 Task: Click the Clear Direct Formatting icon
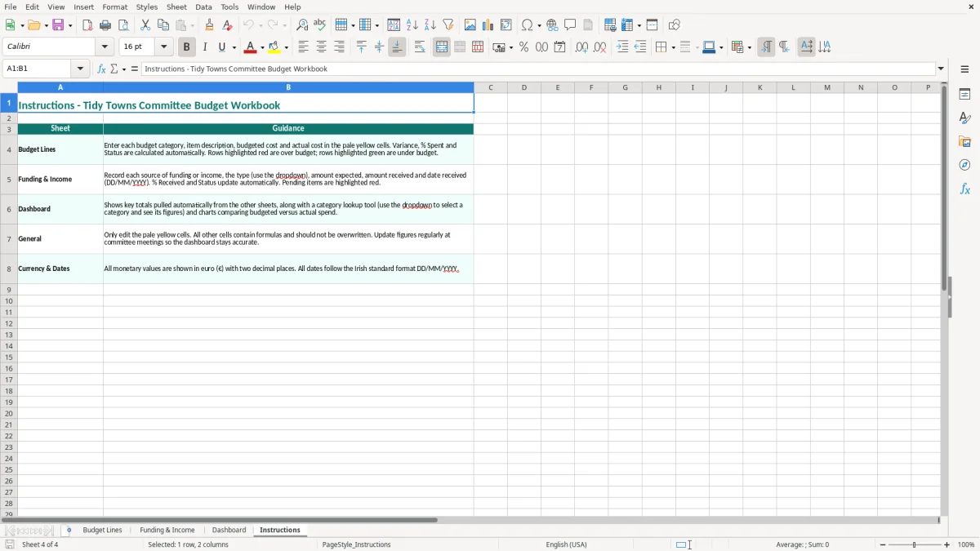pyautogui.click(x=228, y=25)
